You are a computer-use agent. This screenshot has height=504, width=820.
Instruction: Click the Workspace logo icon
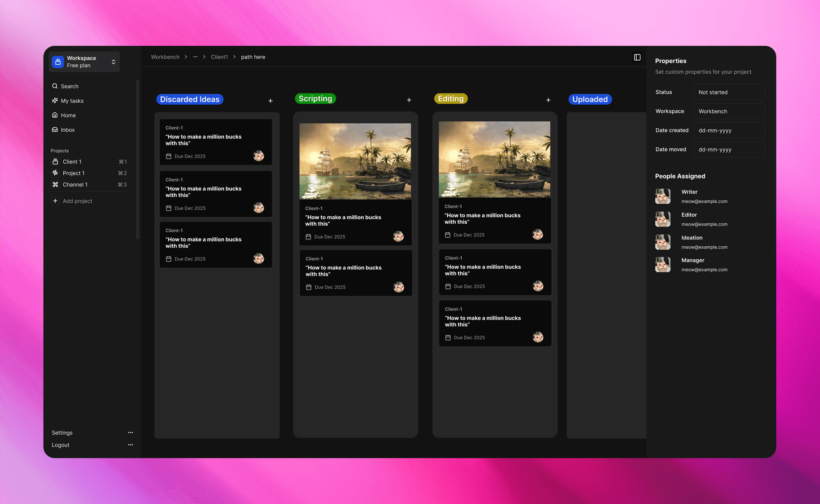58,62
